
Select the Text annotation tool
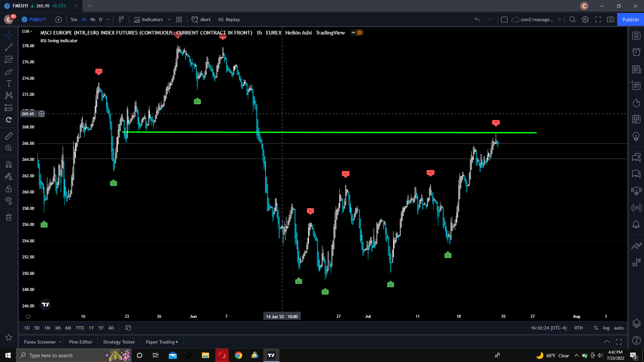tap(9, 83)
